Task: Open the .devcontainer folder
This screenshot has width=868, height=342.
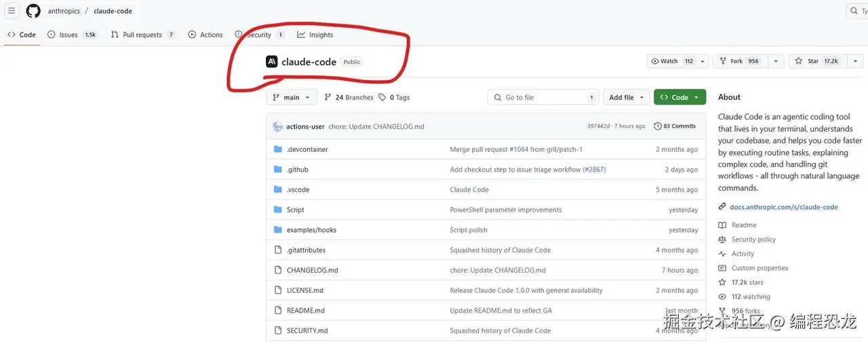Action: pyautogui.click(x=307, y=149)
